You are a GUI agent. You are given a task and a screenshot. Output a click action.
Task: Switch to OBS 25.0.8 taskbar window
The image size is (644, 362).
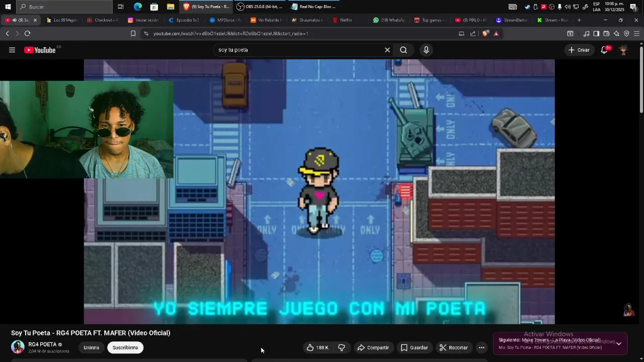coord(260,7)
